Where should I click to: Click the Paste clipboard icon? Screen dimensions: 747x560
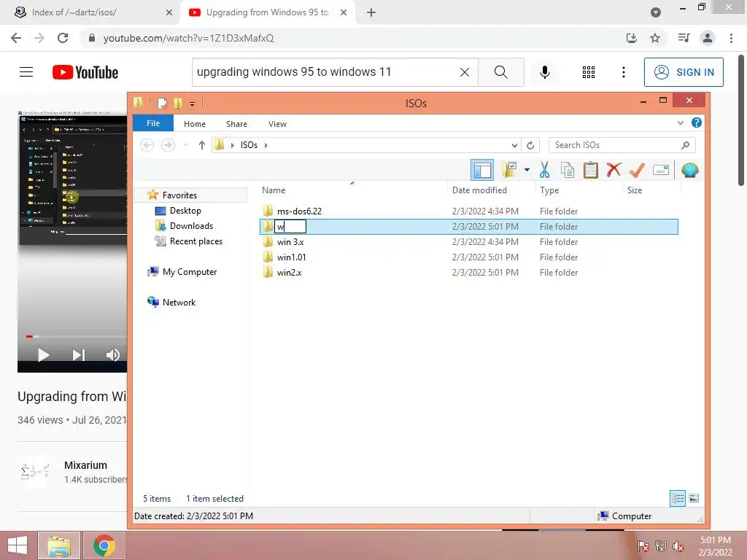(590, 170)
